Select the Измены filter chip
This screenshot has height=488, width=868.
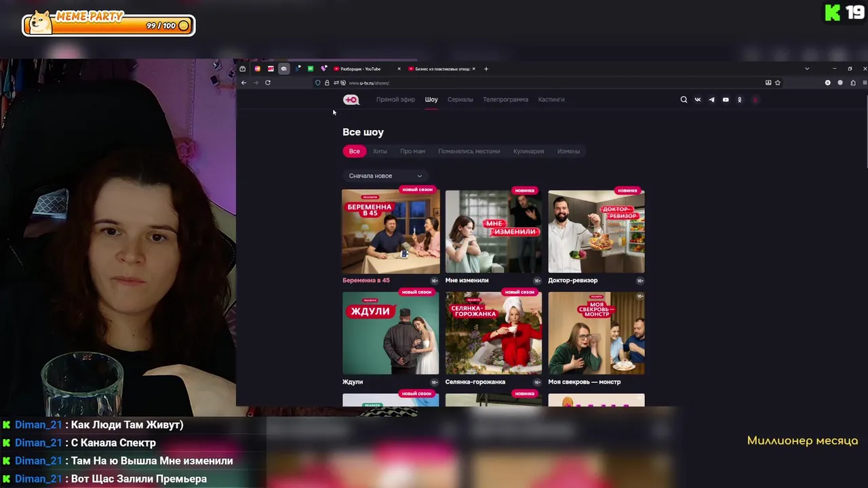coord(568,151)
